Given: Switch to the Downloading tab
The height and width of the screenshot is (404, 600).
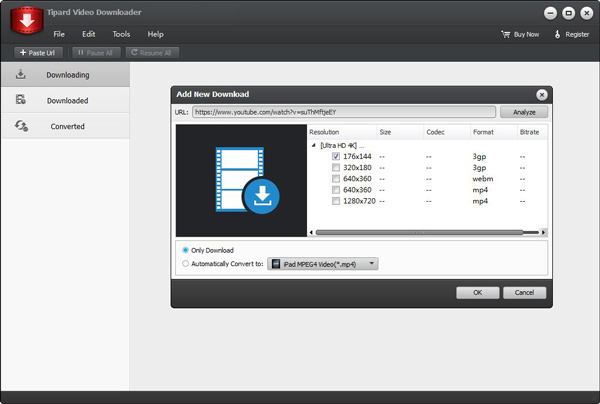Looking at the screenshot, I should tap(65, 75).
